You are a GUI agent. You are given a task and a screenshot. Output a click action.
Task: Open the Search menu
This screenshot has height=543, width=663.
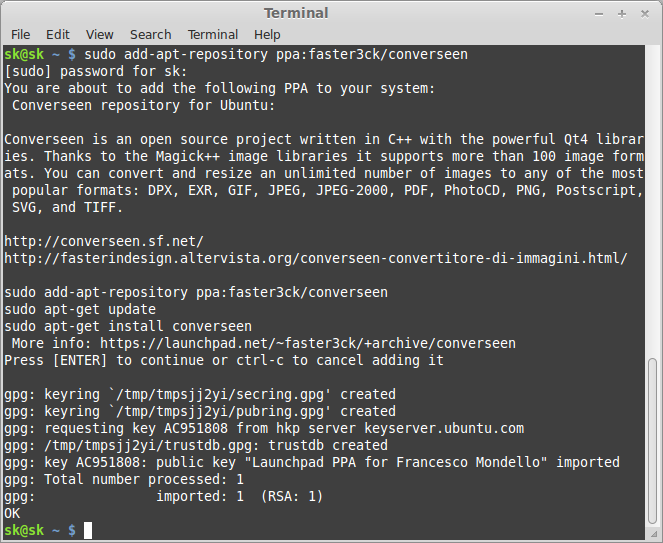click(x=150, y=34)
